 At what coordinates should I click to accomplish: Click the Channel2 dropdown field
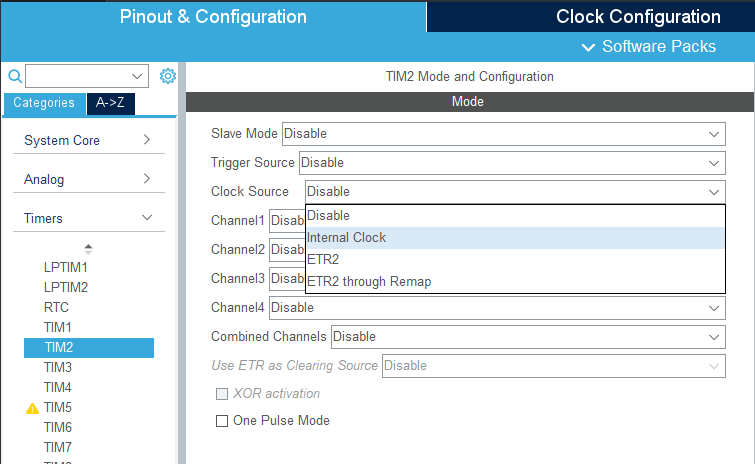point(287,250)
